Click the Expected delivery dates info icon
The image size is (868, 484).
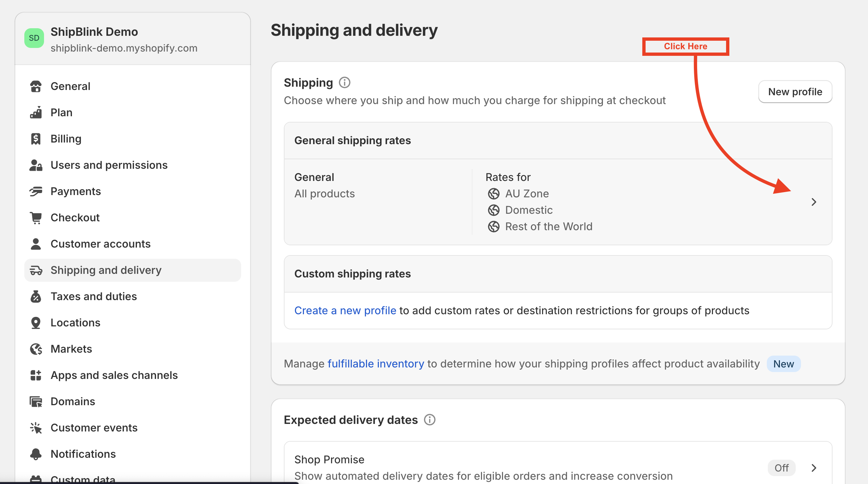429,420
